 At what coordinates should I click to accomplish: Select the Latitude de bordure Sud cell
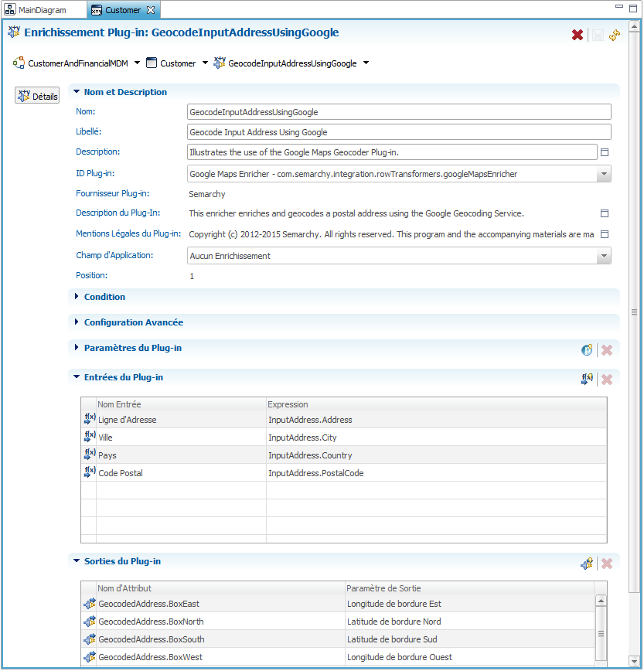point(470,639)
